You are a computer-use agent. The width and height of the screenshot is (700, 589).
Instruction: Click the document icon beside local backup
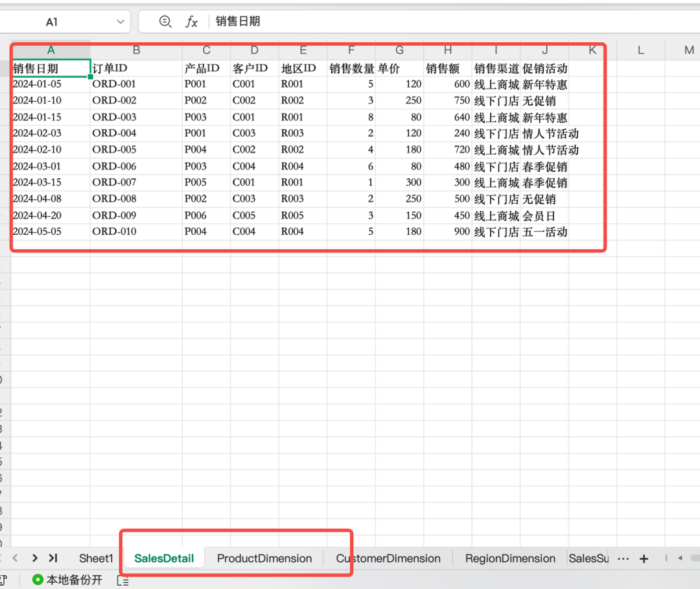[x=122, y=580]
